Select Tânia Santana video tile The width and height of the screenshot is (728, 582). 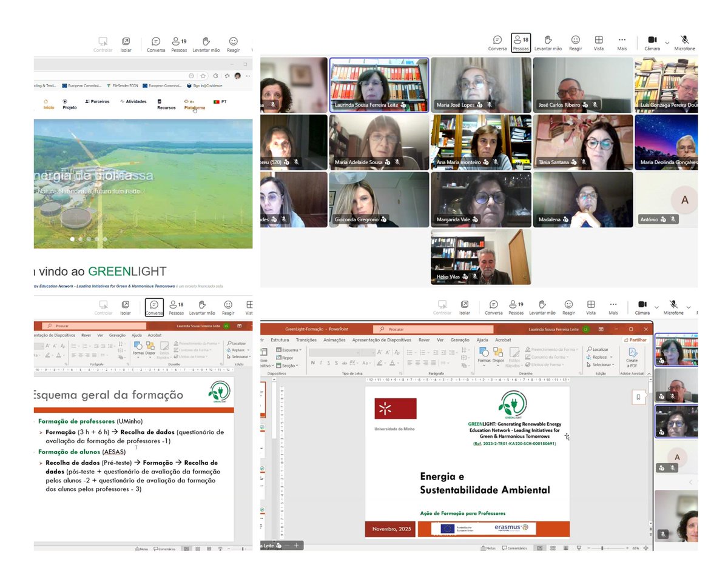coord(583,142)
